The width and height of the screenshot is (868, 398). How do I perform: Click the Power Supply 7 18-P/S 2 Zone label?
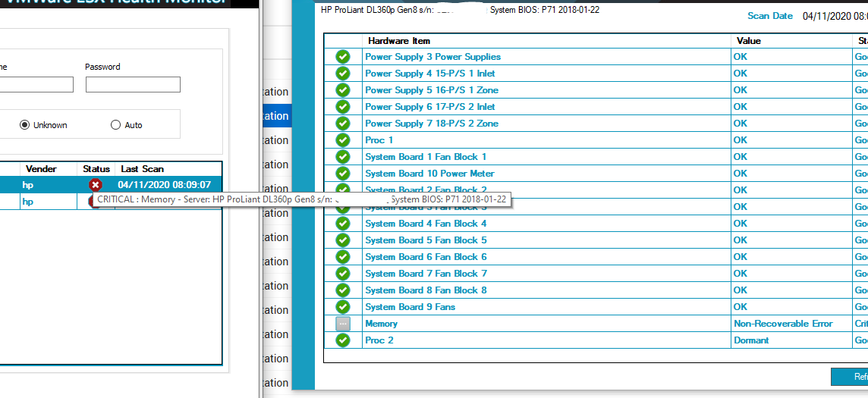(x=432, y=123)
